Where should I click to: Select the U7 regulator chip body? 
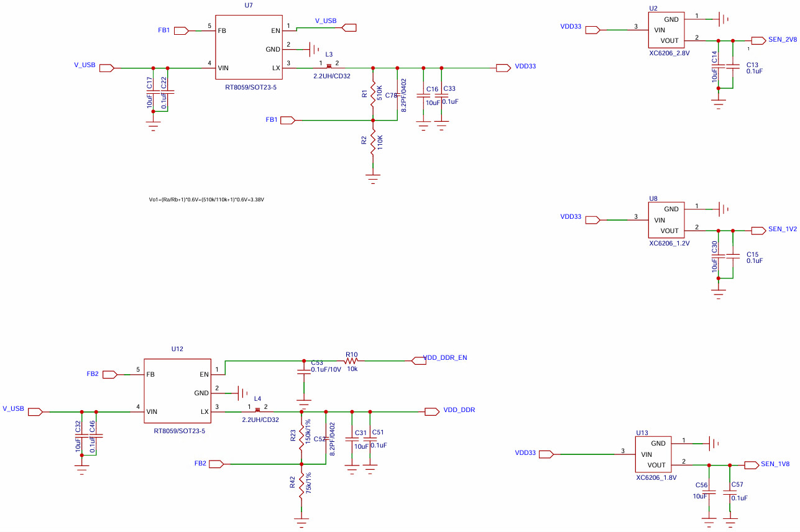tap(249, 47)
